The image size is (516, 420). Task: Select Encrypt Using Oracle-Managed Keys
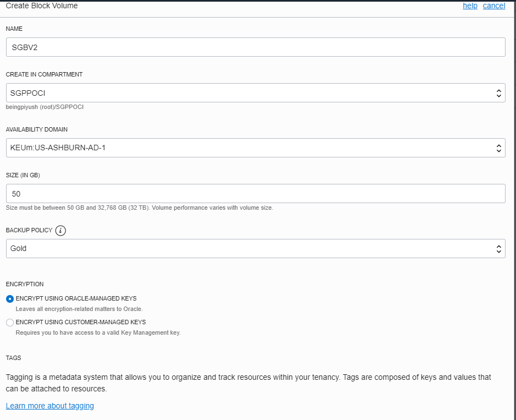tap(10, 298)
